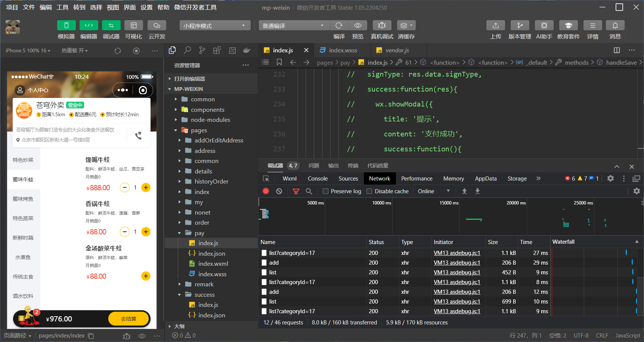The image size is (644, 342).
Task: Open 热重载 hot reload dropdown
Action: pos(74,50)
